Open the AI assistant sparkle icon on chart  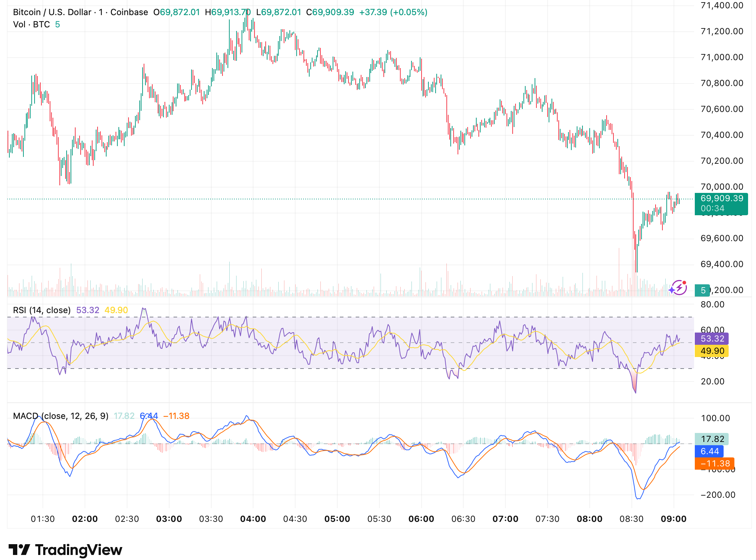pyautogui.click(x=672, y=290)
